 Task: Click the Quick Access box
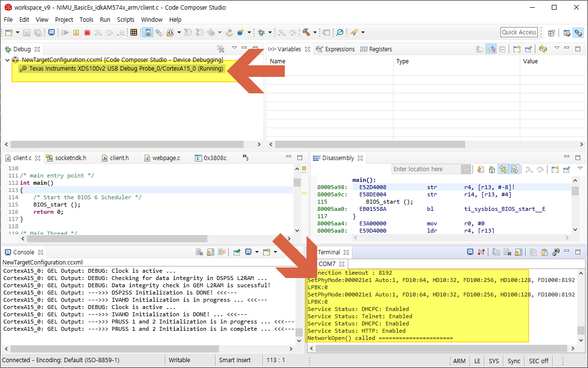point(519,32)
